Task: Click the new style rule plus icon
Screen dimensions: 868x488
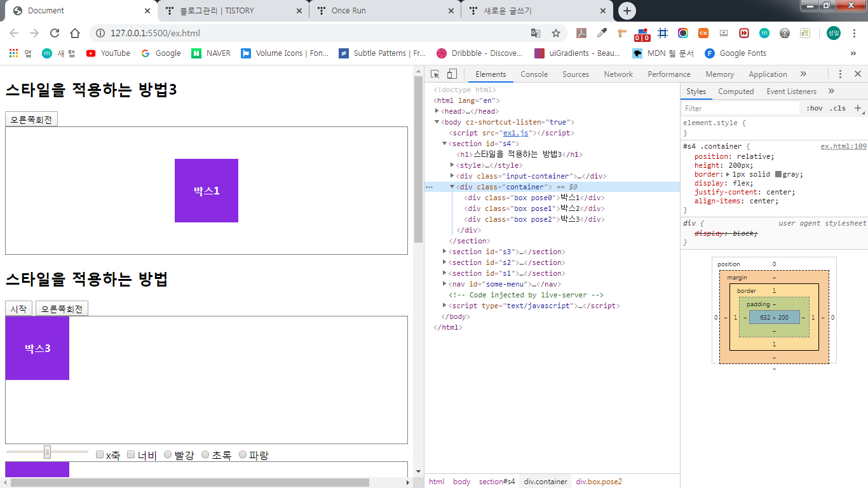Action: pos(858,108)
